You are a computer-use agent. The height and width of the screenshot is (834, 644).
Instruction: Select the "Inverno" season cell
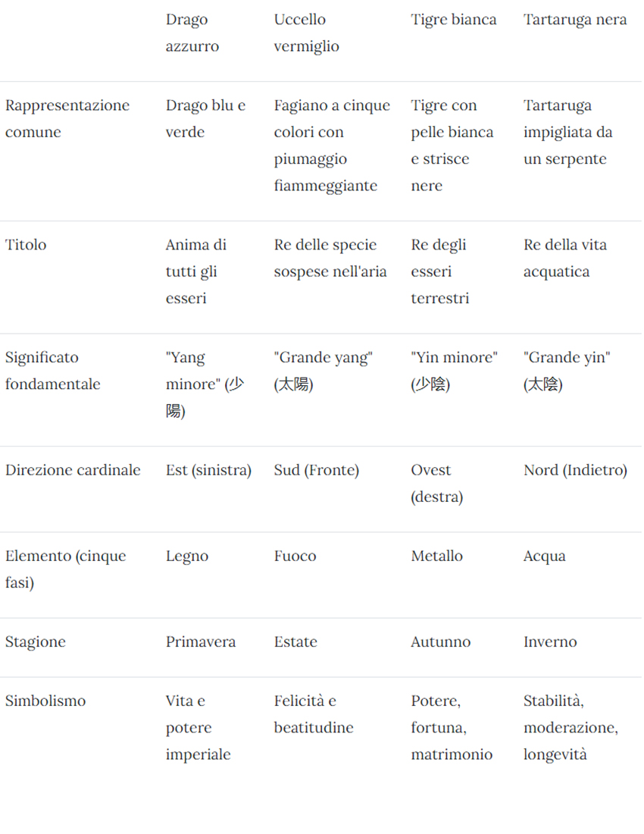click(550, 642)
